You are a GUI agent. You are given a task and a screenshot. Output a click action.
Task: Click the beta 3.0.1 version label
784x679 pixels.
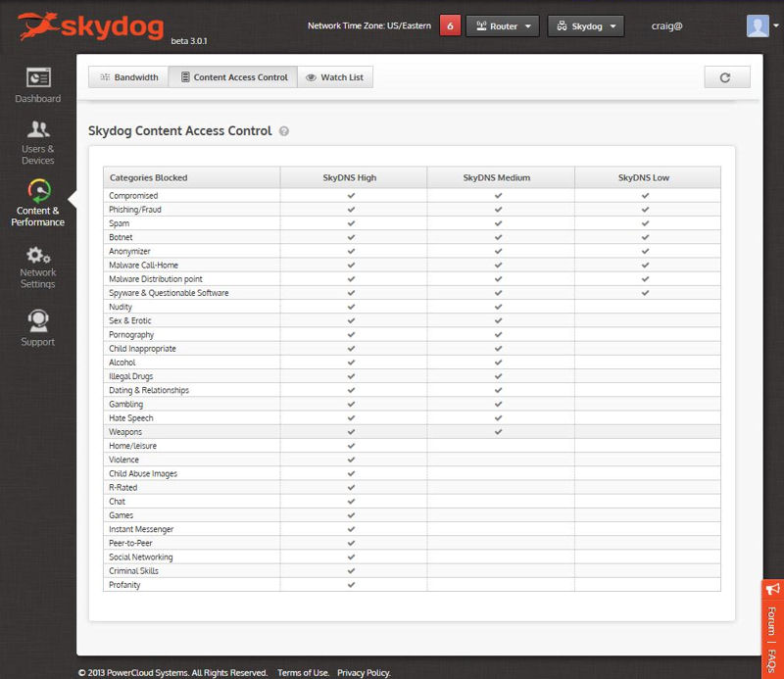coord(189,41)
